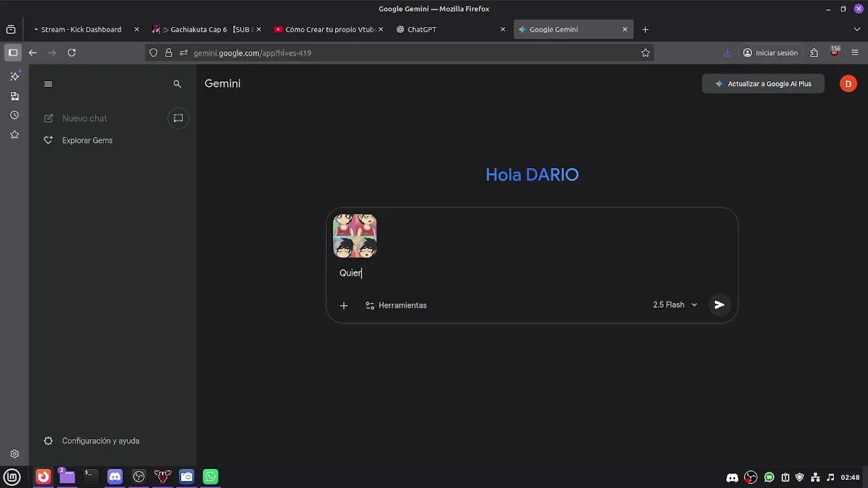The width and height of the screenshot is (868, 488).
Task: Expand the list all tabs chevron
Action: coord(857,30)
